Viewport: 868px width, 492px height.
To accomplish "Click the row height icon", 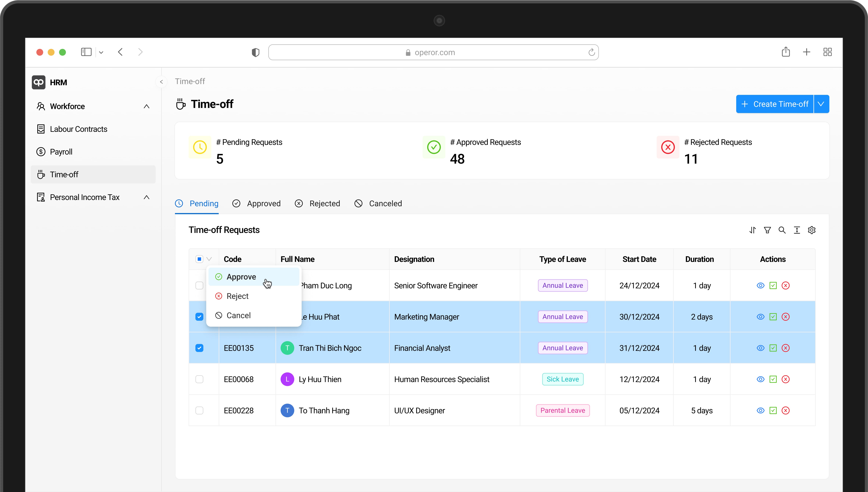I will coord(797,230).
